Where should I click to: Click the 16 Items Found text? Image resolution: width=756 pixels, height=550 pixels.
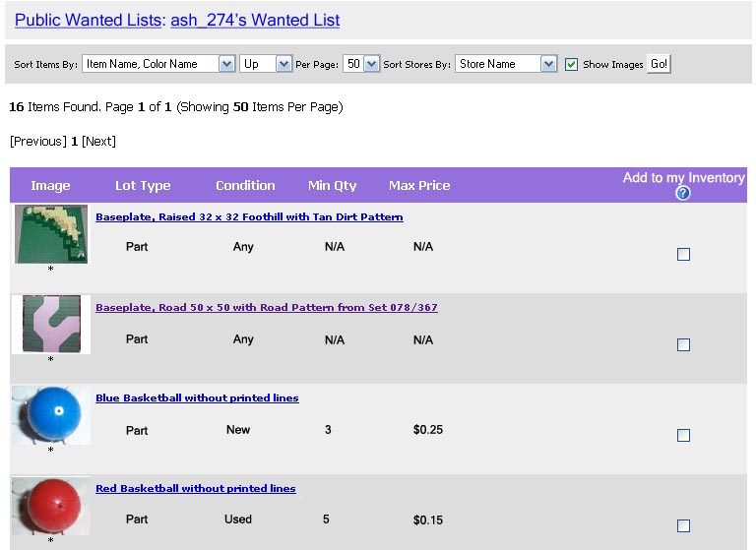tap(54, 106)
